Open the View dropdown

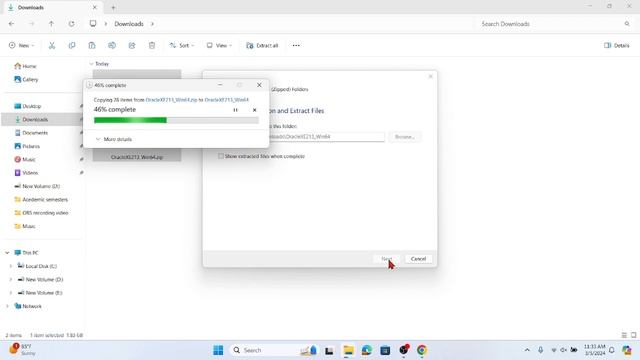pos(219,45)
